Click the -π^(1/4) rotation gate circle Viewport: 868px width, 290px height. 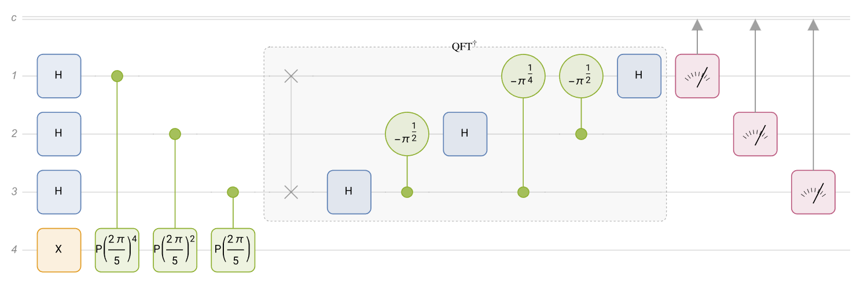coord(523,76)
